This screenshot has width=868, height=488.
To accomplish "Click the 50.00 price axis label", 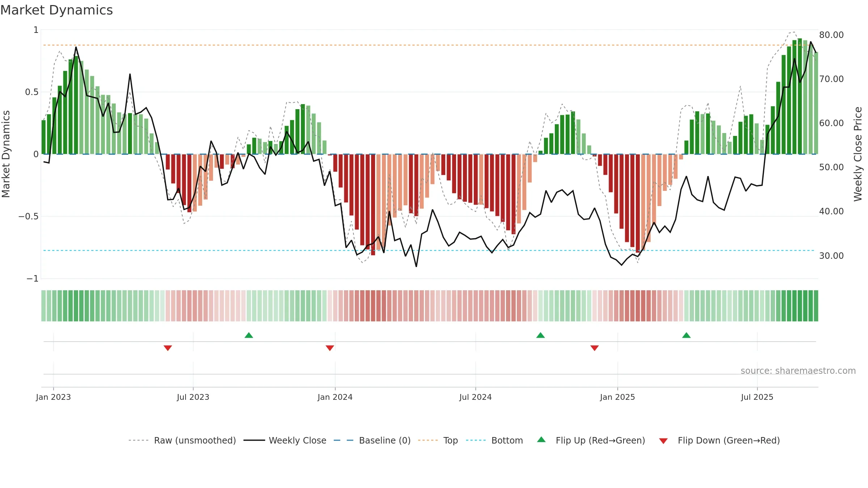I will click(831, 167).
